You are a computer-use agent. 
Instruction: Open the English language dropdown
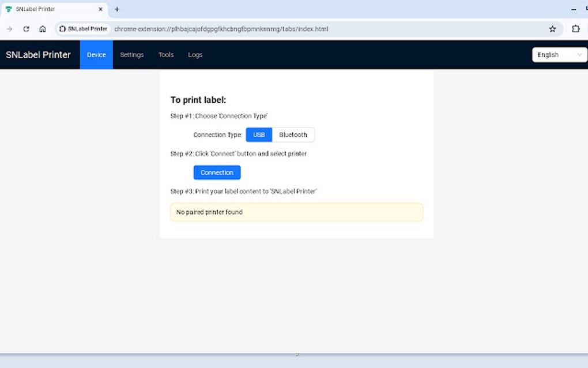pyautogui.click(x=559, y=54)
